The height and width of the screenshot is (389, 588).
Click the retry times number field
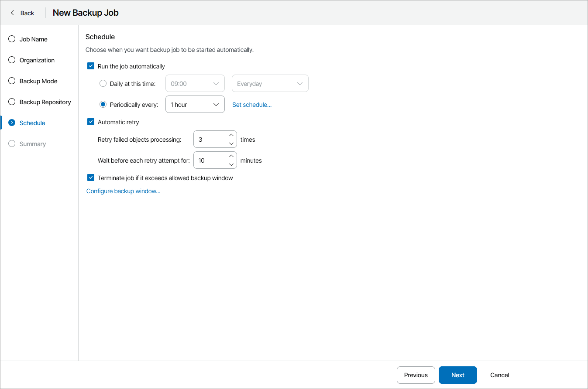(210, 140)
